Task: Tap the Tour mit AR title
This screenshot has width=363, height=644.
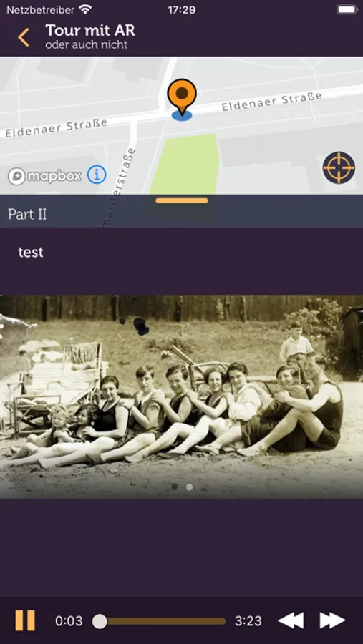Action: click(x=90, y=30)
